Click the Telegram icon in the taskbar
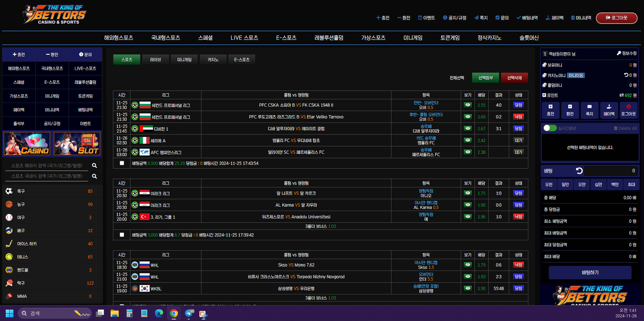This screenshot has height=321, width=644. 189,313
